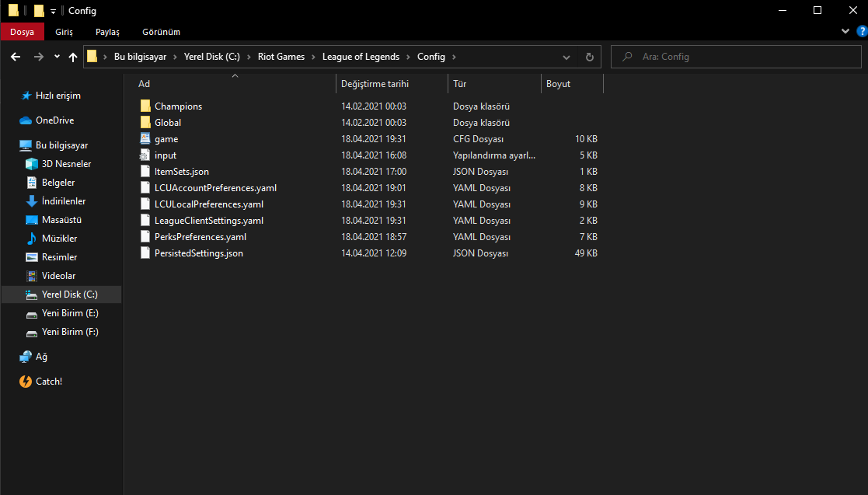The image size is (868, 495).
Task: Select the game CFG file icon
Action: coord(145,139)
